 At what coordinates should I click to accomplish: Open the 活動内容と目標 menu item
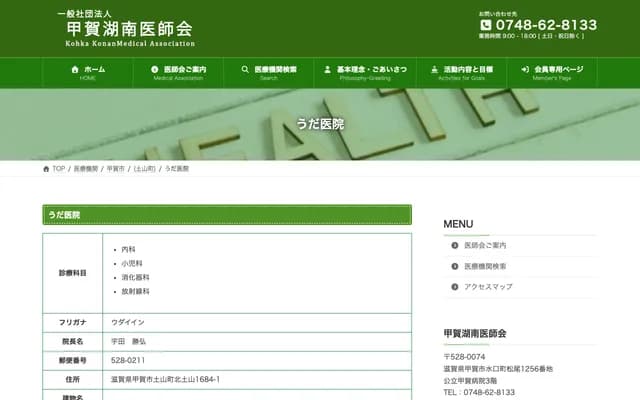pos(461,73)
